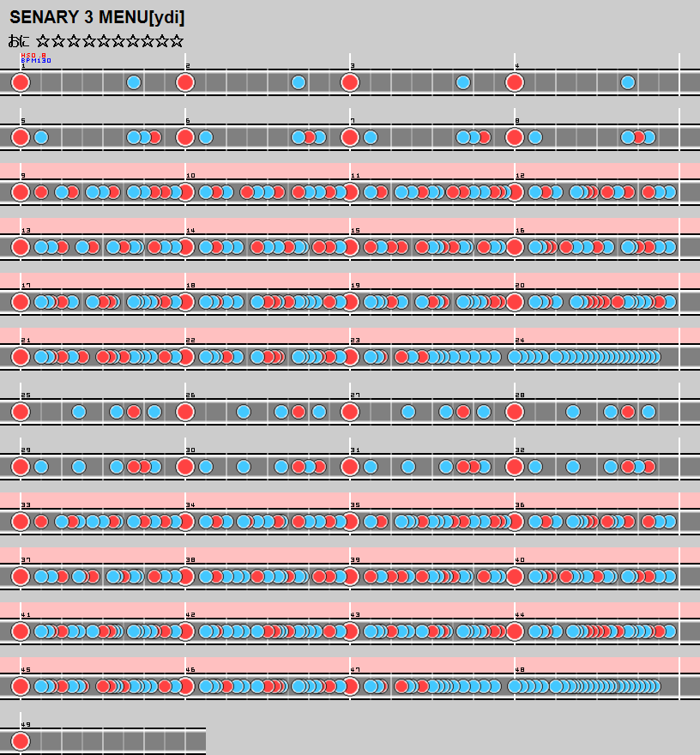Click the large red note starting measure 44
This screenshot has height=755, width=700.
[x=514, y=631]
